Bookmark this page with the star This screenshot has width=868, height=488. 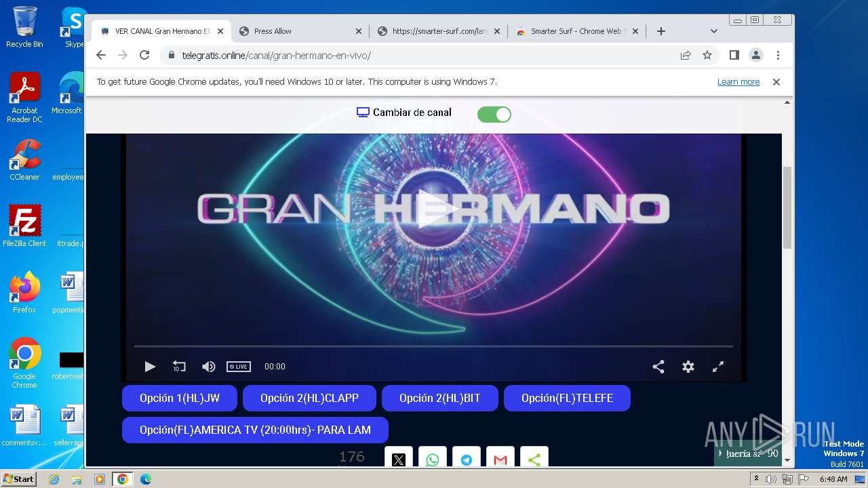pyautogui.click(x=707, y=56)
